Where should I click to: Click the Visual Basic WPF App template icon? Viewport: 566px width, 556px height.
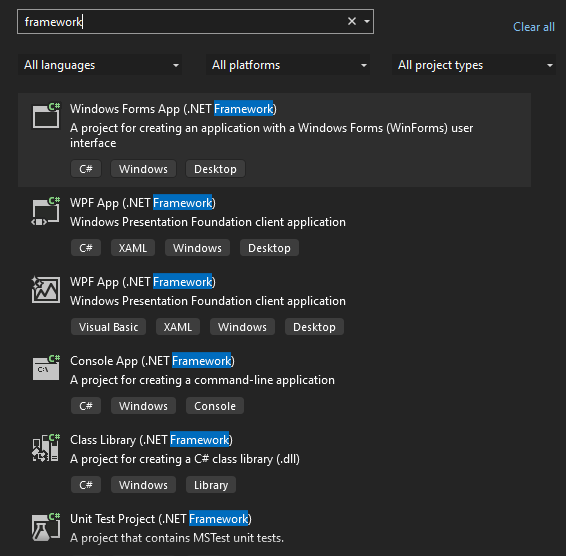click(46, 290)
